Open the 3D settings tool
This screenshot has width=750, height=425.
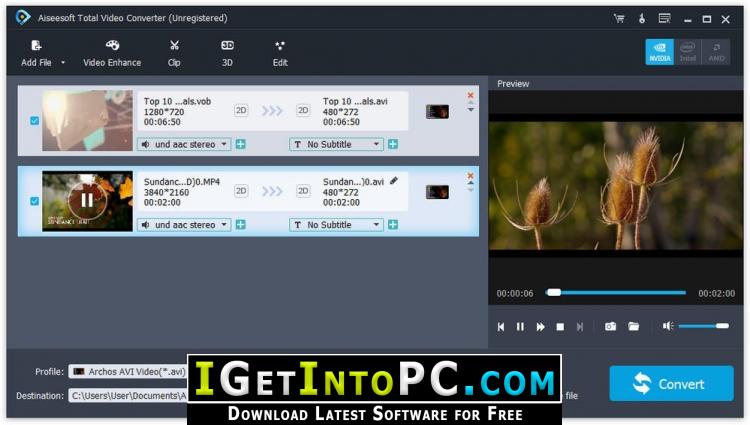point(227,53)
